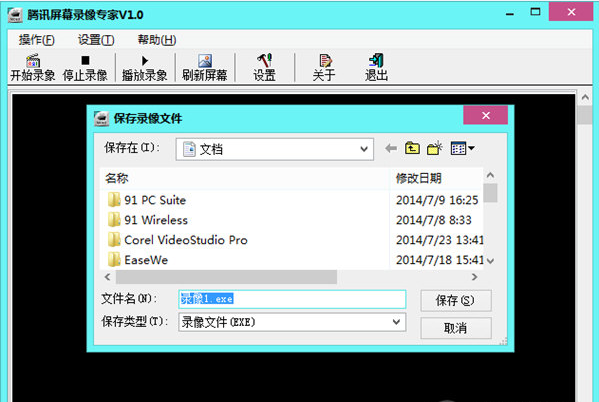Stop recording with 停止录像 button
Viewport: 599px width, 402px height.
click(85, 68)
